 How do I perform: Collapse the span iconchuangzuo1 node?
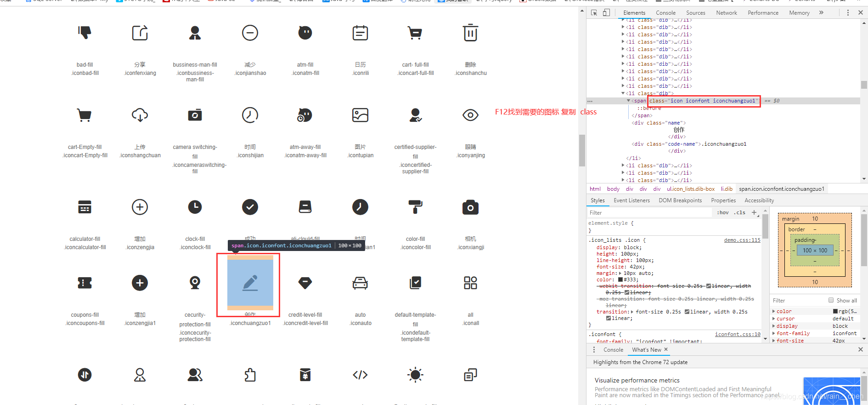[628, 101]
